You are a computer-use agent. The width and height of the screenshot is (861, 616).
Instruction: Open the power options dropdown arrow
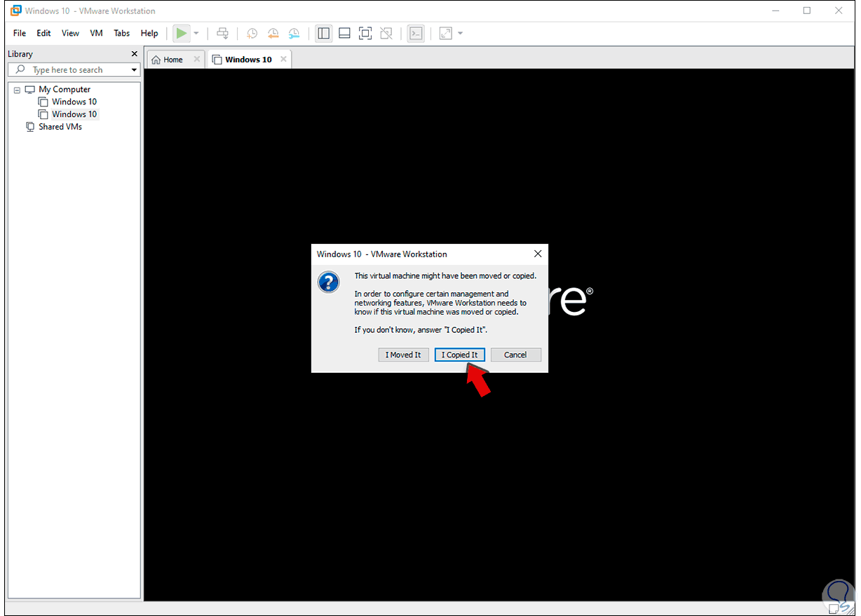tap(196, 33)
